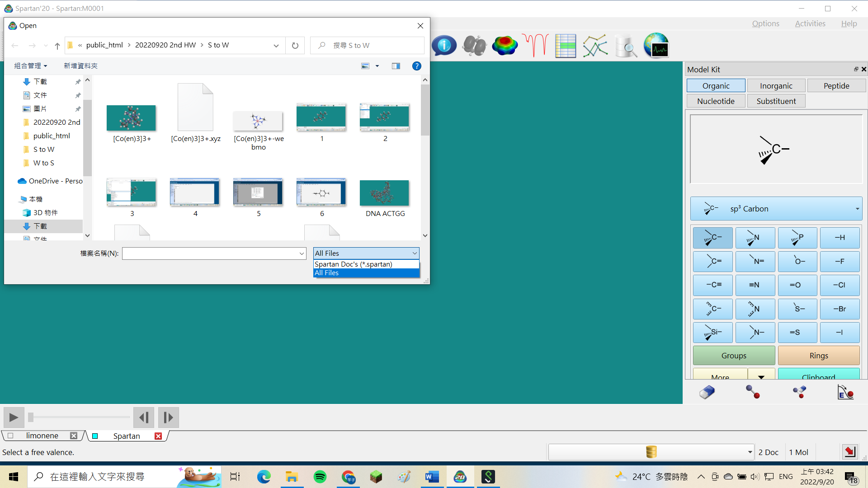Viewport: 868px width, 488px height.
Task: Switch to the Peptide tab
Action: (836, 85)
